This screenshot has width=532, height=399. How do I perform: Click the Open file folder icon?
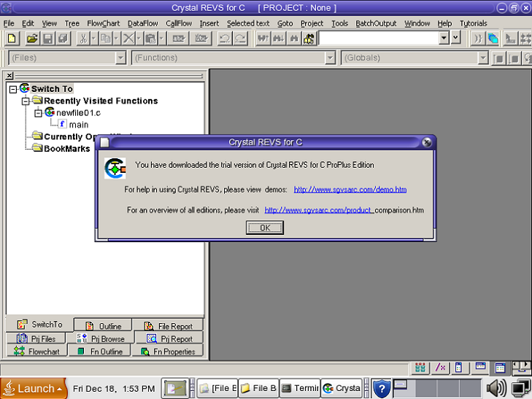32,39
